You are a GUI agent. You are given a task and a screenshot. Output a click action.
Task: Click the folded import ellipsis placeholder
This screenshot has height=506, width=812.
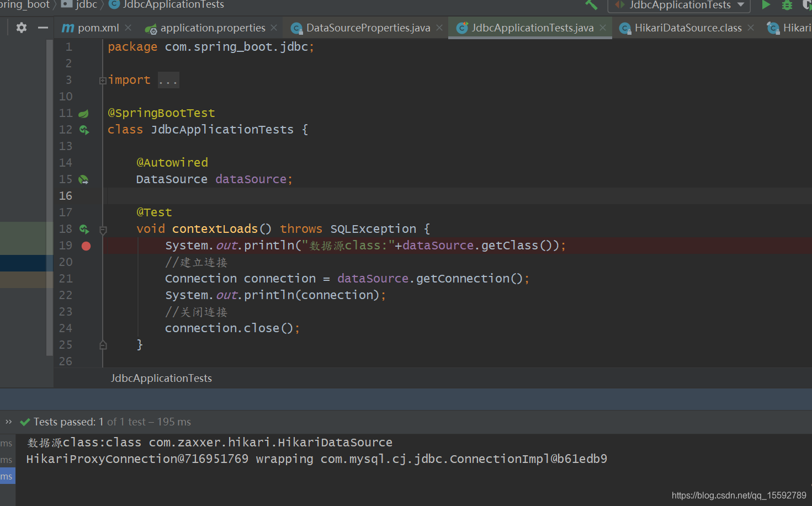pos(168,81)
